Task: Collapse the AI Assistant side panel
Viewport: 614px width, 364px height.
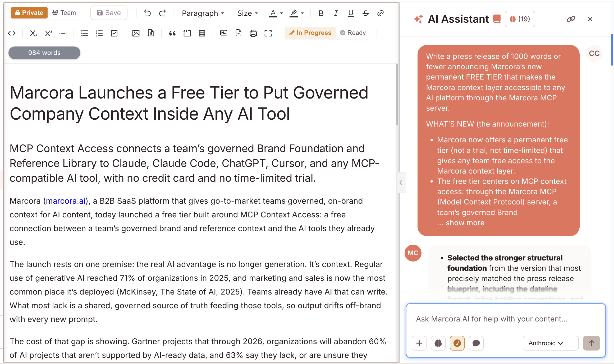Action: tap(401, 183)
